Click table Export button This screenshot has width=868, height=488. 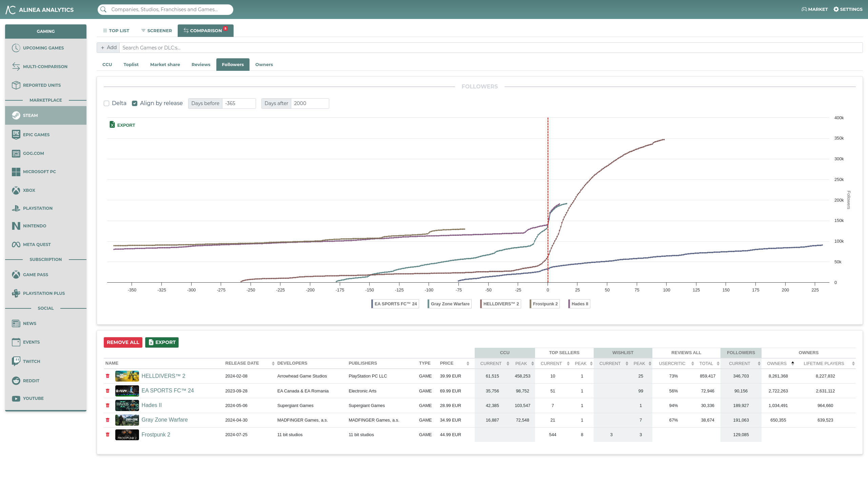tap(162, 342)
